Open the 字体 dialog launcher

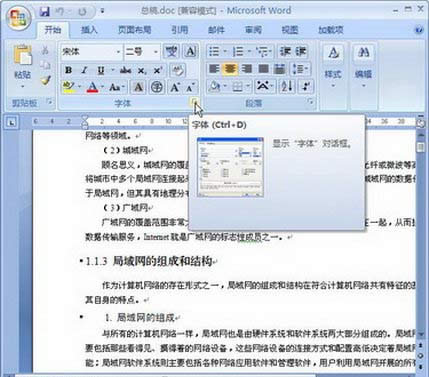coord(194,102)
